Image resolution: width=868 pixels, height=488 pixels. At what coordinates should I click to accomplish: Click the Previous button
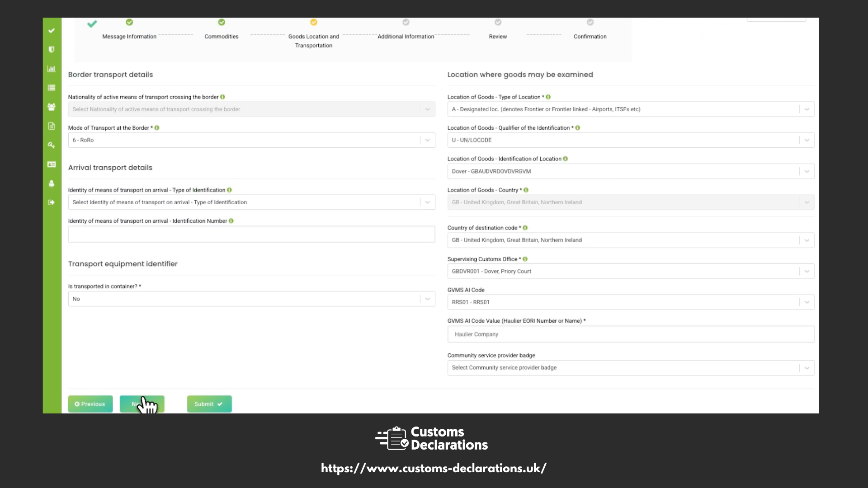[x=90, y=404]
